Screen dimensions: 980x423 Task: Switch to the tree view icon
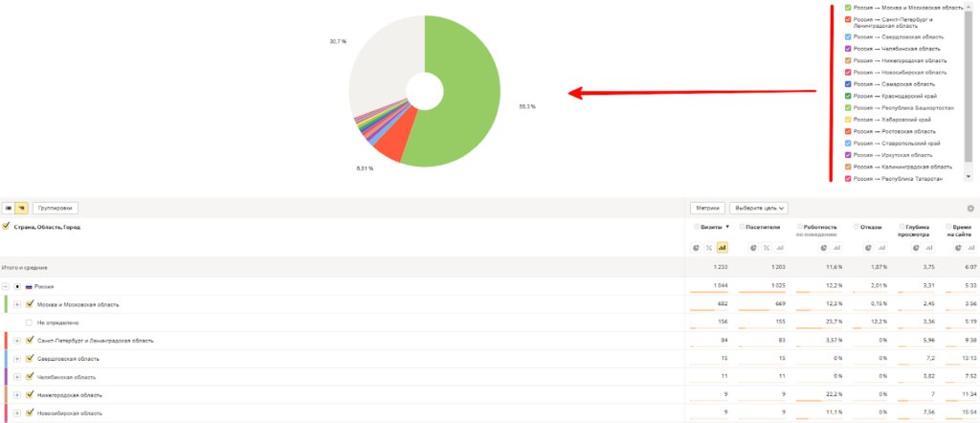pyautogui.click(x=20, y=207)
